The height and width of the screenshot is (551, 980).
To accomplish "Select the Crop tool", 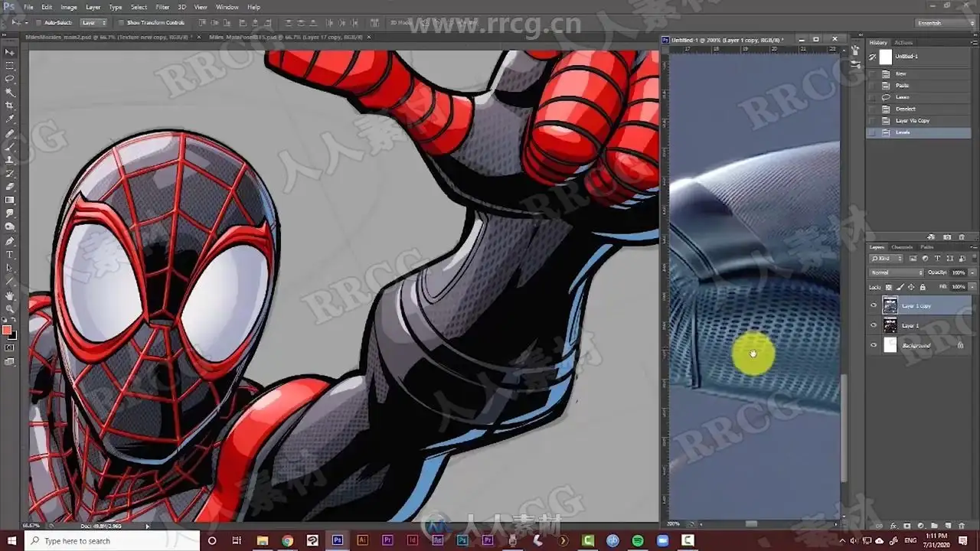I will pos(10,106).
